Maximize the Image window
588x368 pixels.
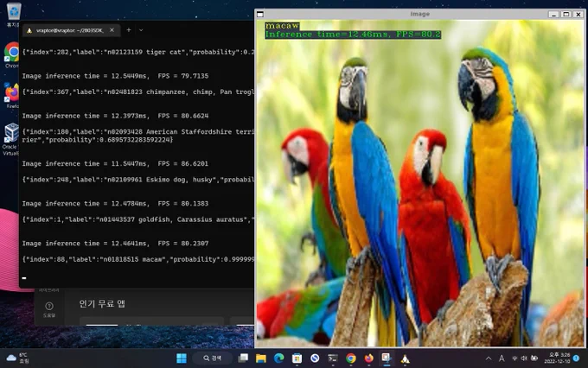click(566, 14)
